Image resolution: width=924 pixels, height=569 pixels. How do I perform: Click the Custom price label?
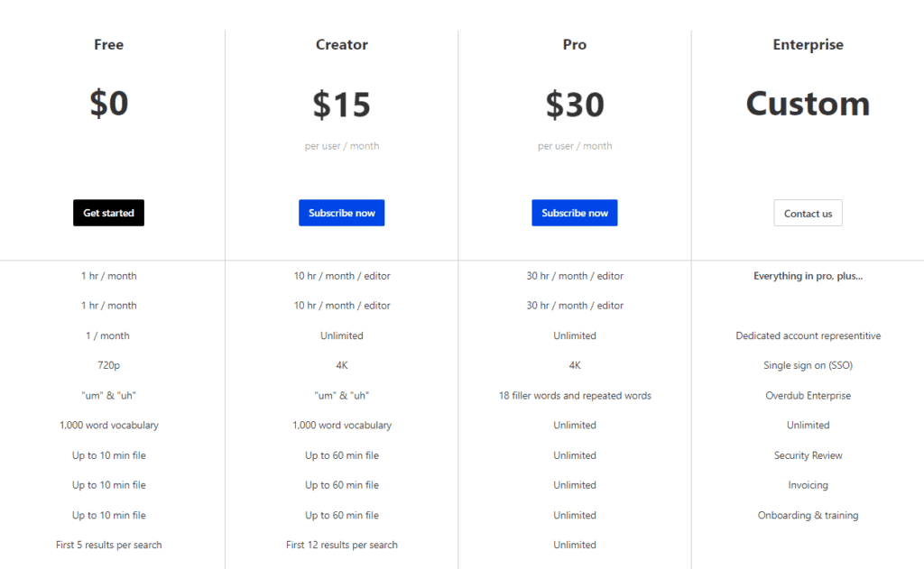pyautogui.click(x=808, y=104)
